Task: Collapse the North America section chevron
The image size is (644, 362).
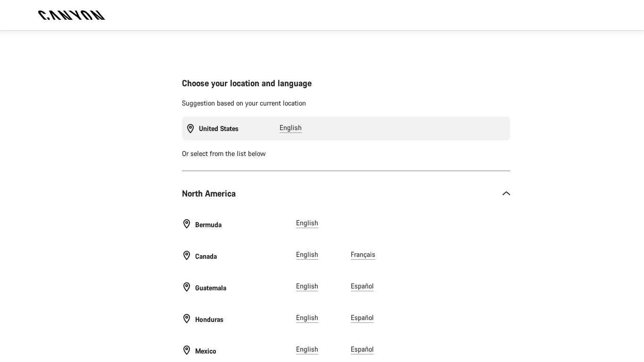Action: pos(506,194)
